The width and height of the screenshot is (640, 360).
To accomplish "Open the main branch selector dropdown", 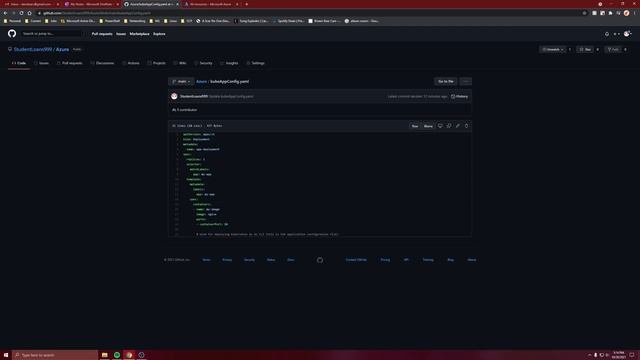I will [x=181, y=82].
